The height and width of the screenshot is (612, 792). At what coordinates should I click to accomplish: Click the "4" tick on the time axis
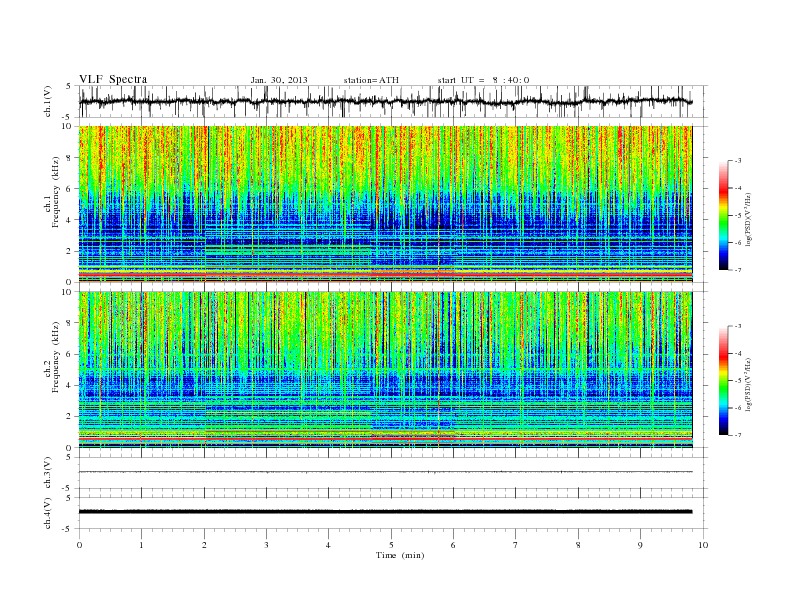coord(328,545)
